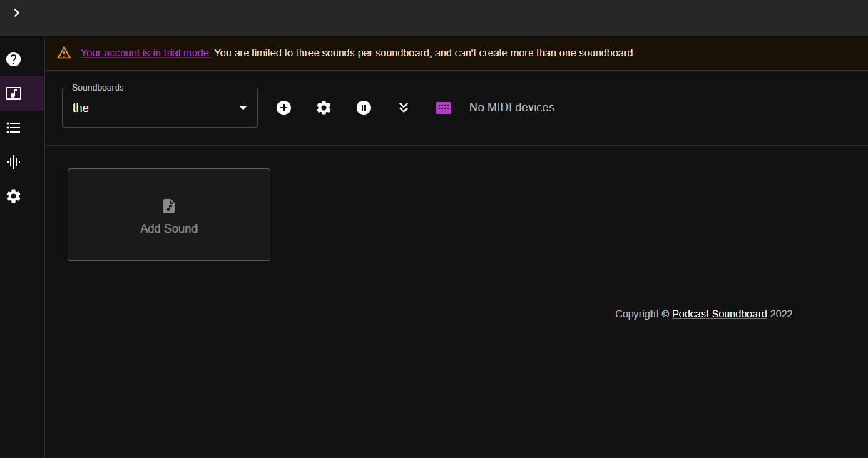868x458 pixels.
Task: Open the app settings from the sidebar
Action: (13, 196)
